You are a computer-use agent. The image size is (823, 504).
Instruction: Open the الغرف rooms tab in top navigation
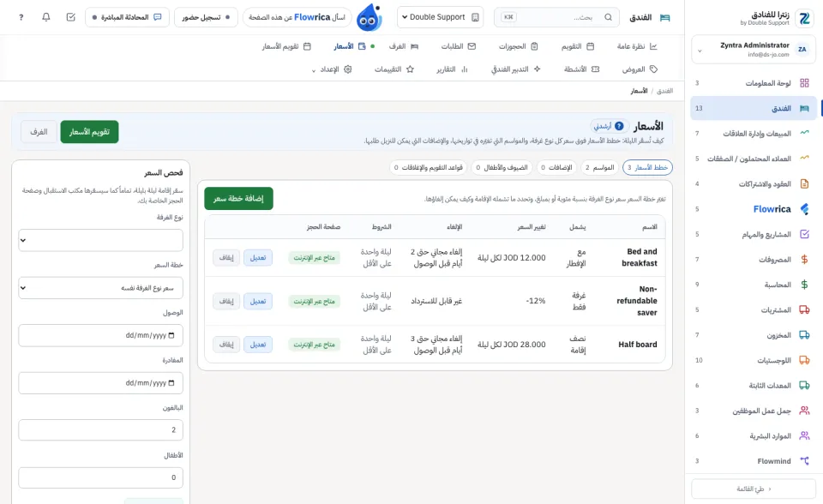point(404,46)
